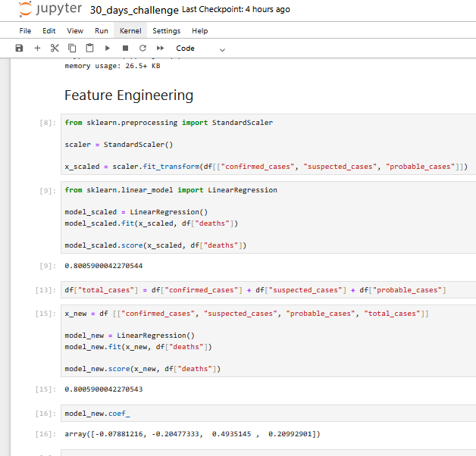Restart kernel and run all cells icon
The height and width of the screenshot is (456, 476).
click(159, 48)
